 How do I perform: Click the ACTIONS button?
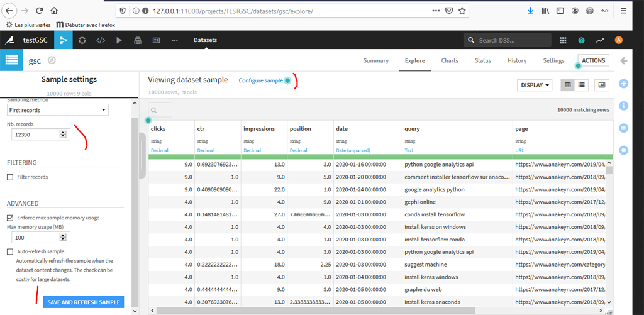(x=594, y=60)
